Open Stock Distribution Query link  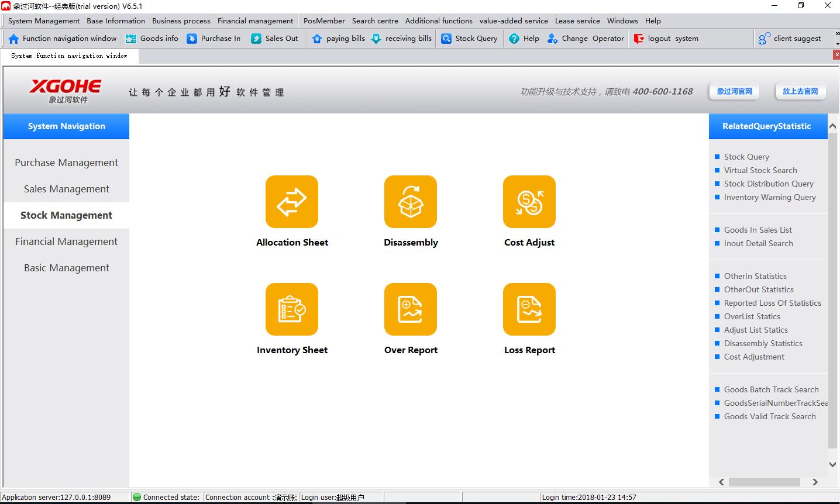point(769,184)
